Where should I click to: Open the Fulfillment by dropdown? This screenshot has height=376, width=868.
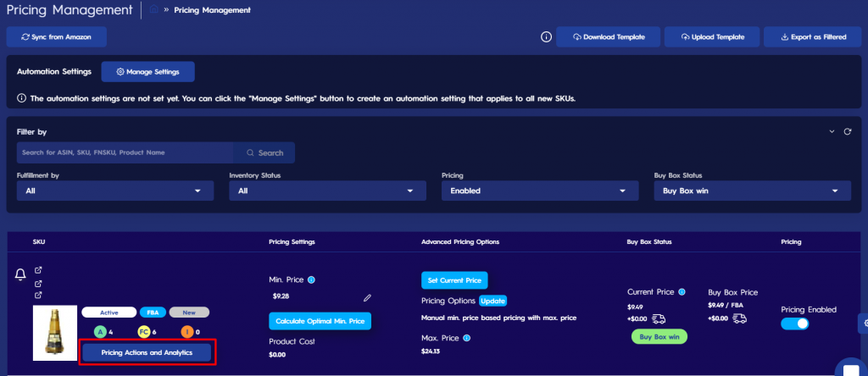115,191
